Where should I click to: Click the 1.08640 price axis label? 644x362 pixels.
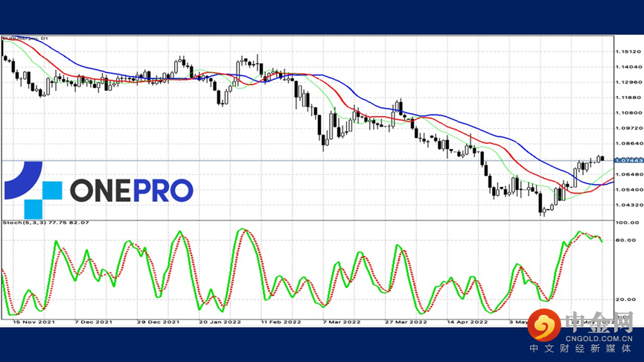click(628, 144)
